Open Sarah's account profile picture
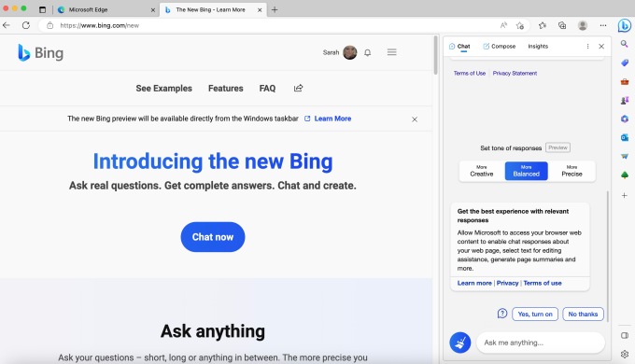The height and width of the screenshot is (364, 635). pyautogui.click(x=350, y=52)
